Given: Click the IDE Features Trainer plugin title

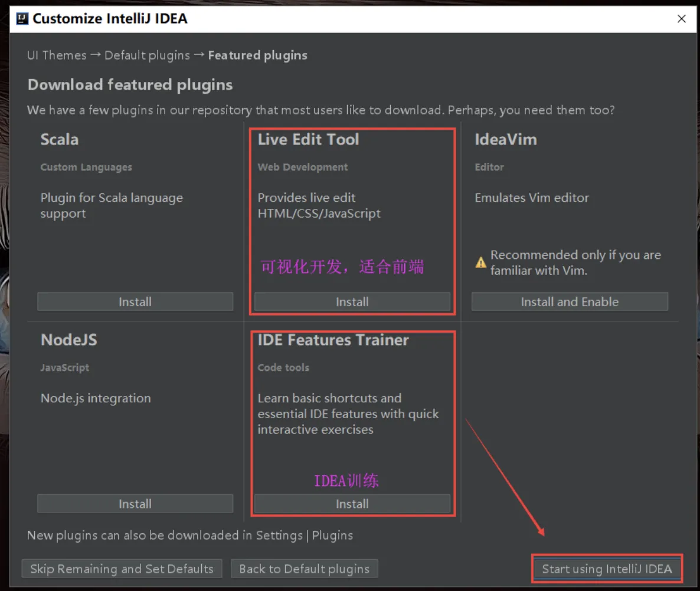Looking at the screenshot, I should click(x=333, y=340).
